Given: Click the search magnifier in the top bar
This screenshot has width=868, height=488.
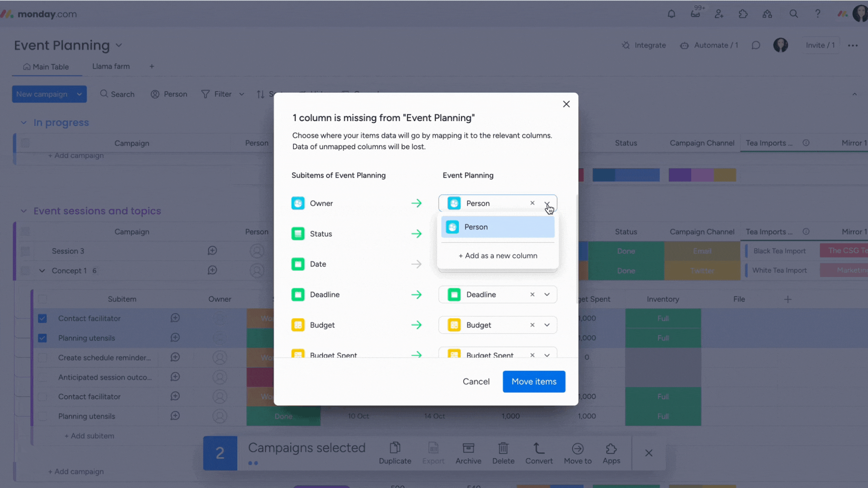Looking at the screenshot, I should tap(793, 14).
